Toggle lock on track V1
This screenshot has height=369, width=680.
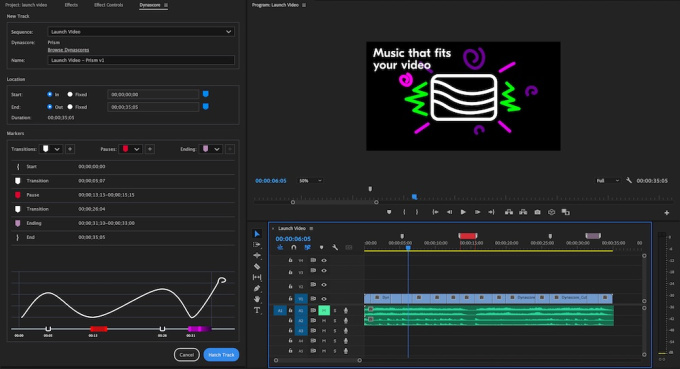coord(291,299)
